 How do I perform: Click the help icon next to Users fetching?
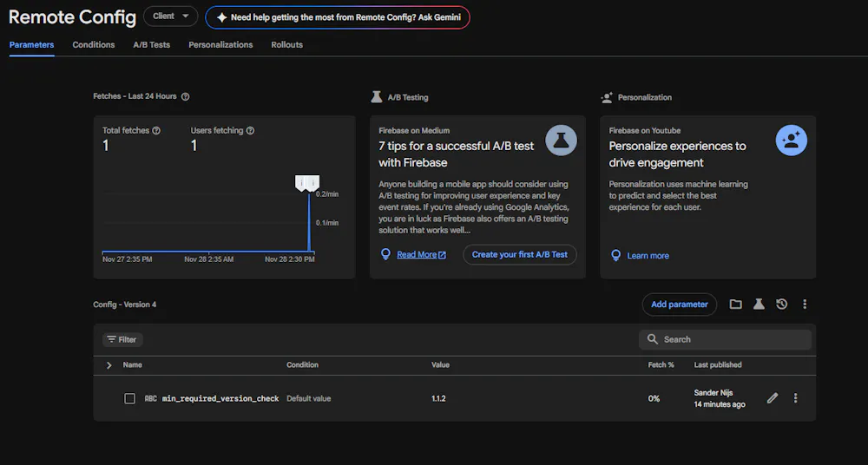coord(250,131)
